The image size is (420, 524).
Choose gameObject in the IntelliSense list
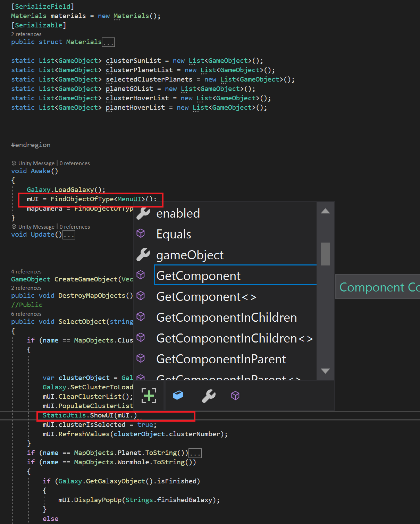coord(190,255)
